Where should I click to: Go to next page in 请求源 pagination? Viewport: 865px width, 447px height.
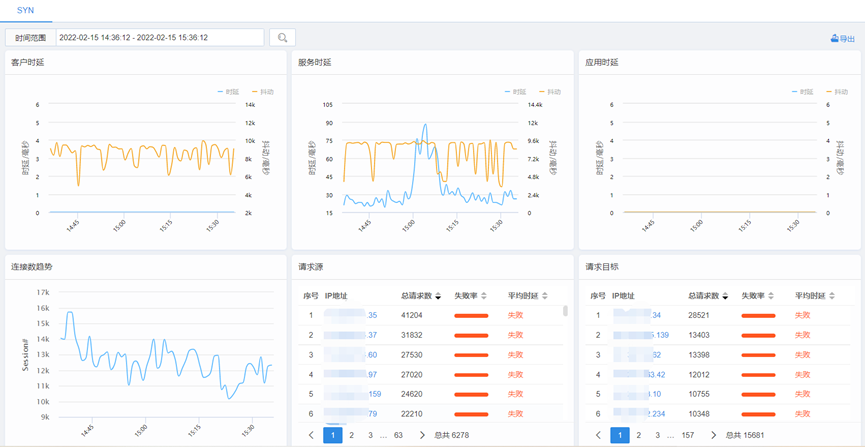click(x=422, y=435)
